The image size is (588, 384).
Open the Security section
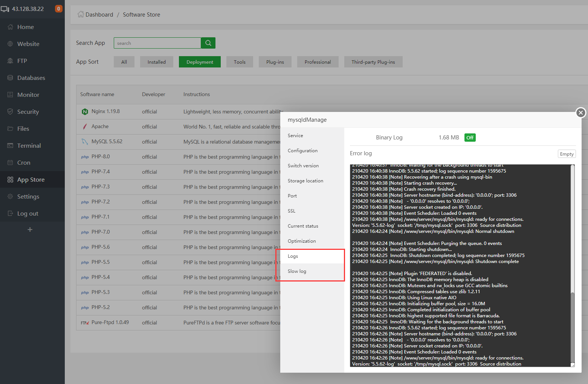(x=28, y=112)
